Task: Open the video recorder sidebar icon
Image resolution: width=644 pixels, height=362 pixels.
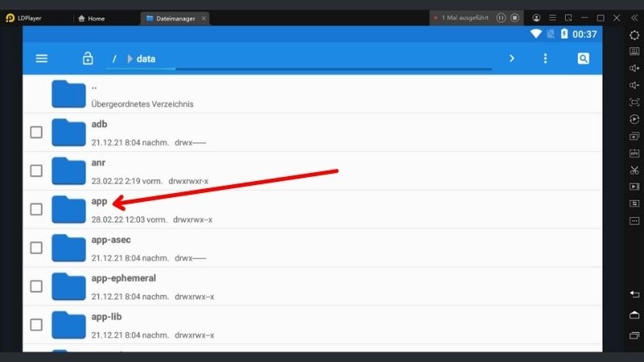Action: tap(634, 187)
